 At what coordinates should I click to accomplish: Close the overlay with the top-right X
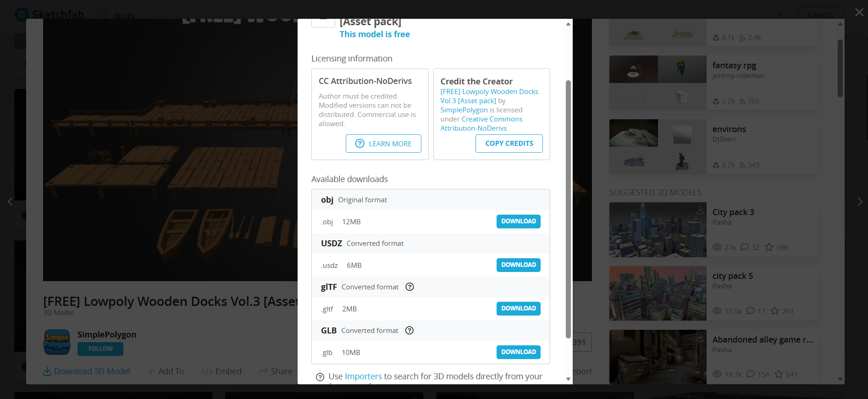click(859, 12)
